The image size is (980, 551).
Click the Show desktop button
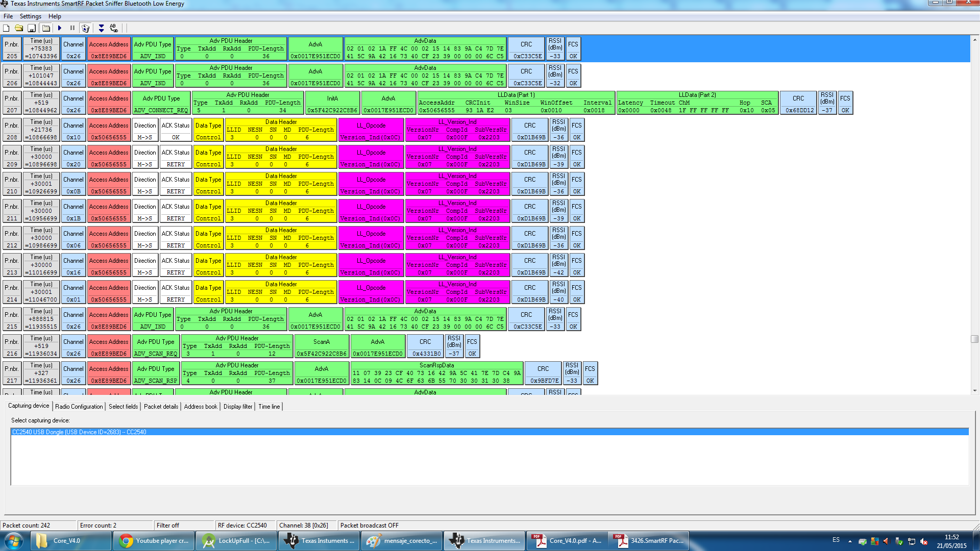(976, 541)
